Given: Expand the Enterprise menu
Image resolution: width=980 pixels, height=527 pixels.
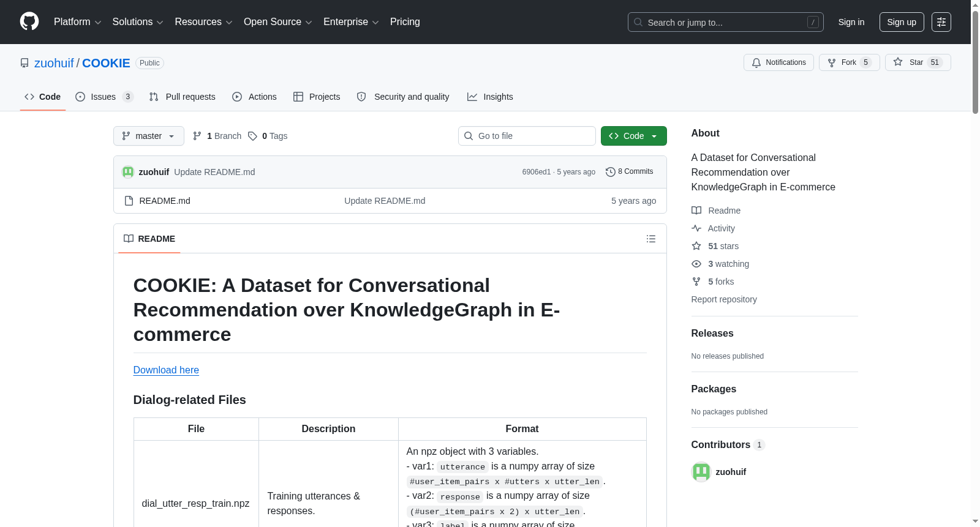Looking at the screenshot, I should (x=351, y=22).
